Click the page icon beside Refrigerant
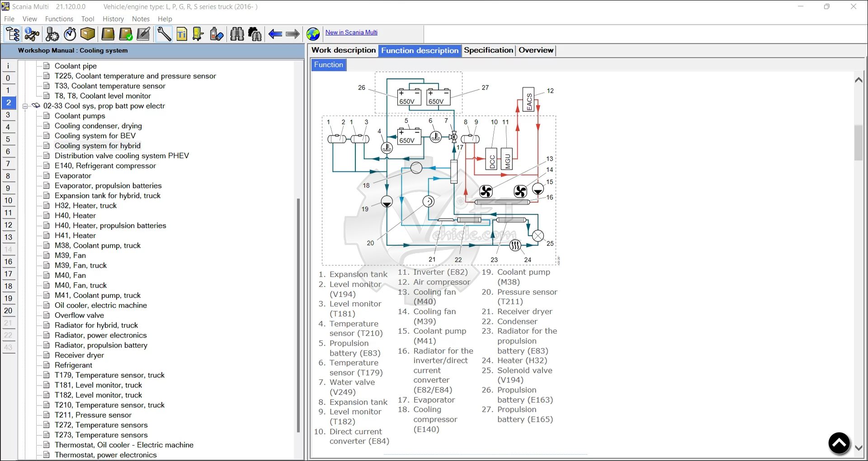Image resolution: width=868 pixels, height=461 pixels. 46,365
